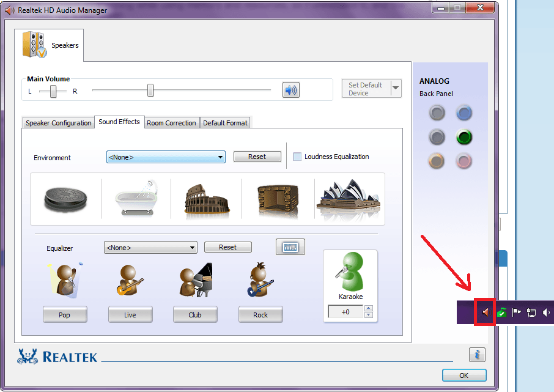Click the network connection tray icon
The width and height of the screenshot is (554, 392).
click(x=531, y=312)
